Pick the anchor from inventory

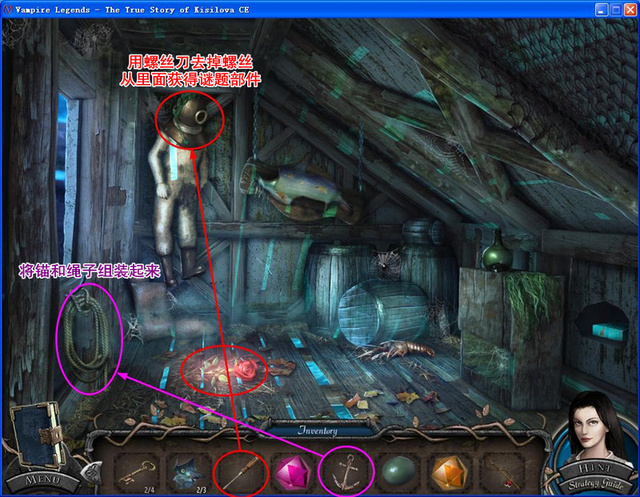pyautogui.click(x=345, y=472)
